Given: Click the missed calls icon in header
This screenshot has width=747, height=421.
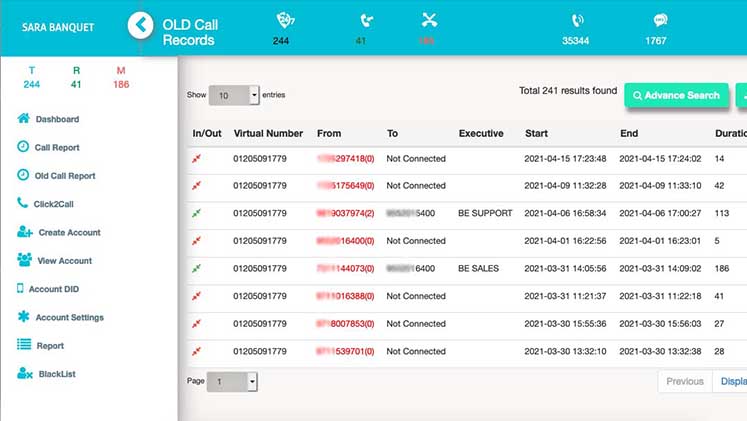Looking at the screenshot, I should click(429, 20).
